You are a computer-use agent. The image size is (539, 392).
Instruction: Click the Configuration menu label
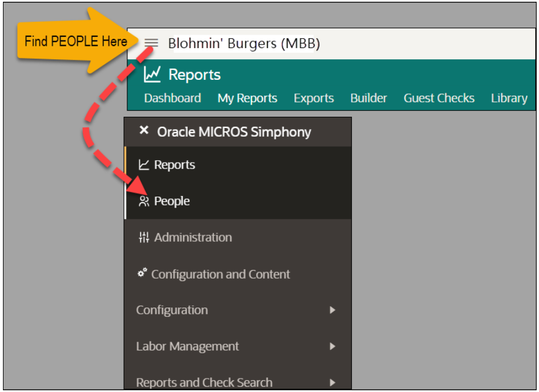click(x=172, y=310)
